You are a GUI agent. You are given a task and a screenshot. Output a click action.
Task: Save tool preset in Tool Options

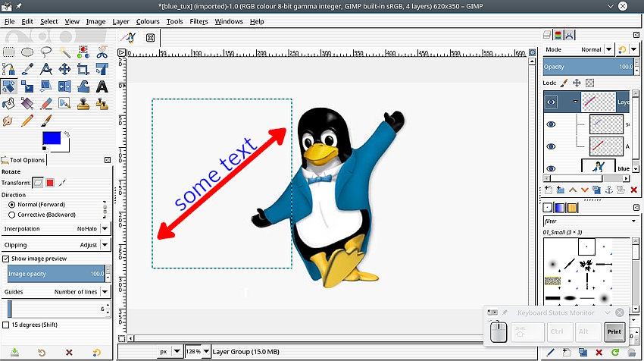point(15,353)
